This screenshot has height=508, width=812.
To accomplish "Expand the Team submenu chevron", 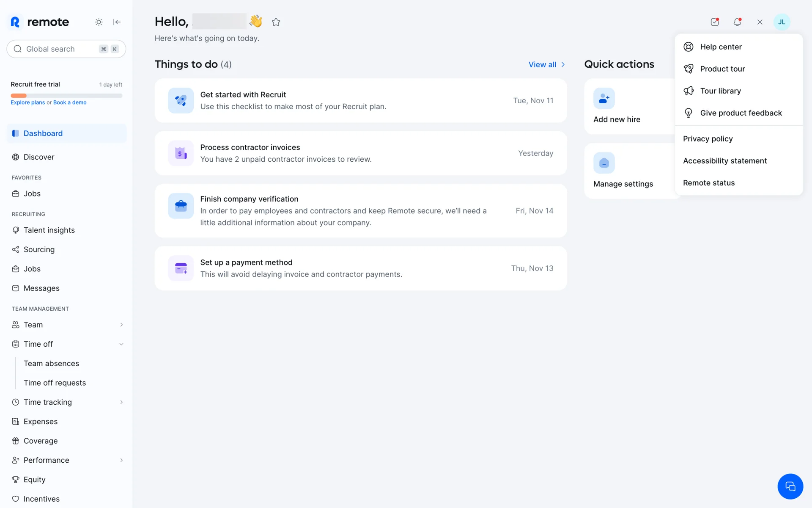I will (x=121, y=325).
